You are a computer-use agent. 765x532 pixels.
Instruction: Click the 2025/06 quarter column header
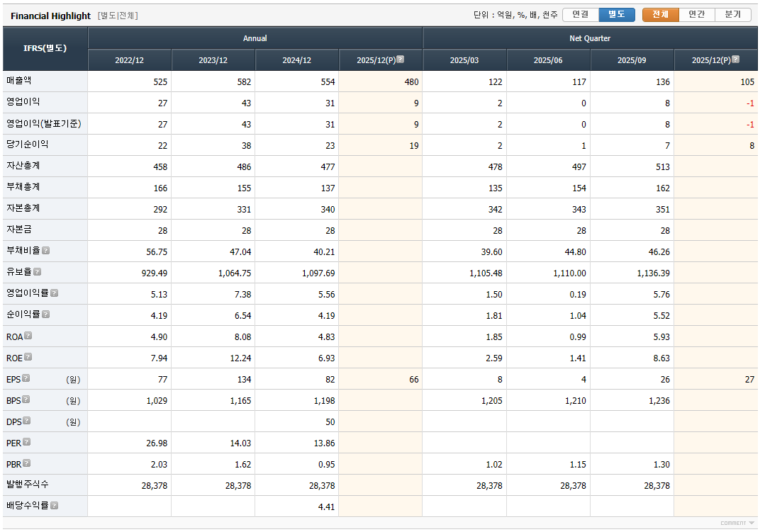pyautogui.click(x=548, y=60)
